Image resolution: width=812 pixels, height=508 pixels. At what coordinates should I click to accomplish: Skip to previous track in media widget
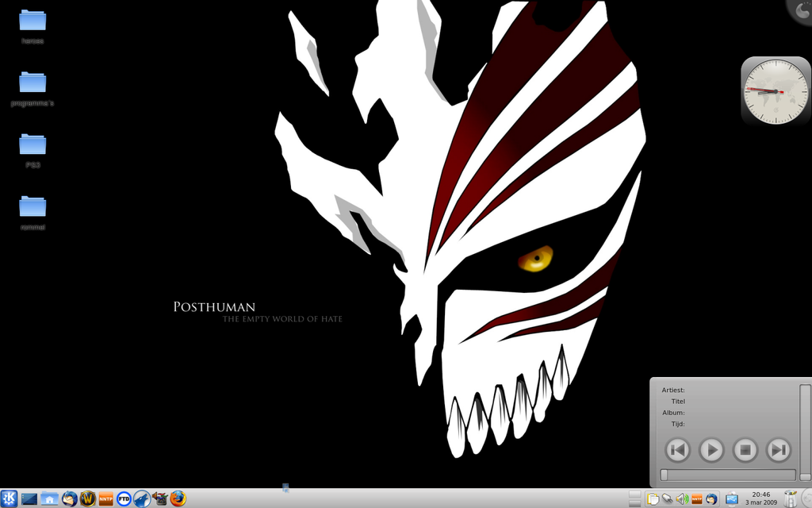point(677,449)
